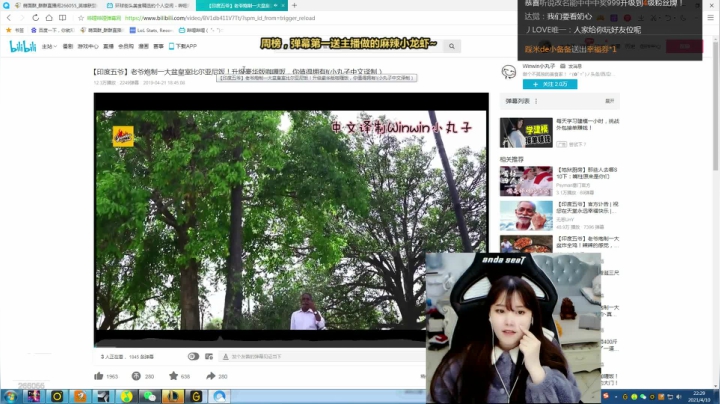Open the 百度一下 bookmark
Screen dimensions: 720x404
(52, 30)
